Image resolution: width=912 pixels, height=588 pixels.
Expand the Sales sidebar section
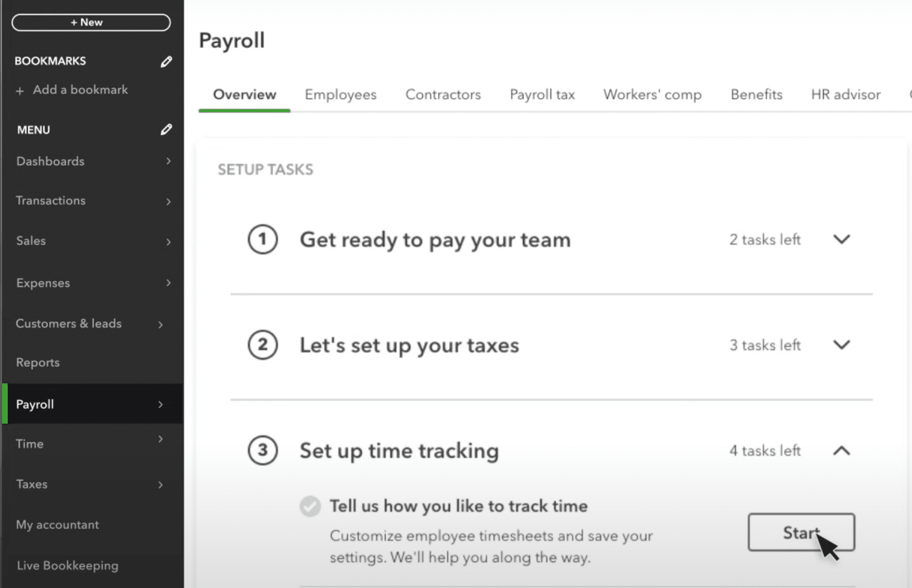(168, 241)
